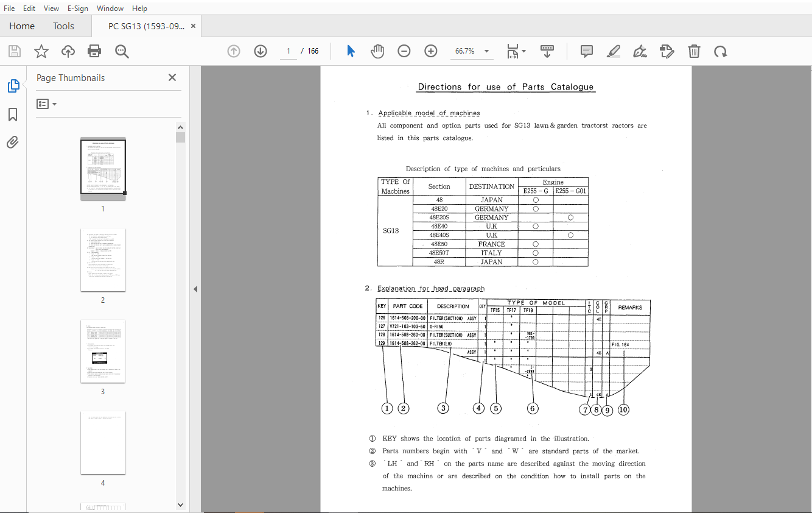Switch to the Tools tab

pos(63,26)
